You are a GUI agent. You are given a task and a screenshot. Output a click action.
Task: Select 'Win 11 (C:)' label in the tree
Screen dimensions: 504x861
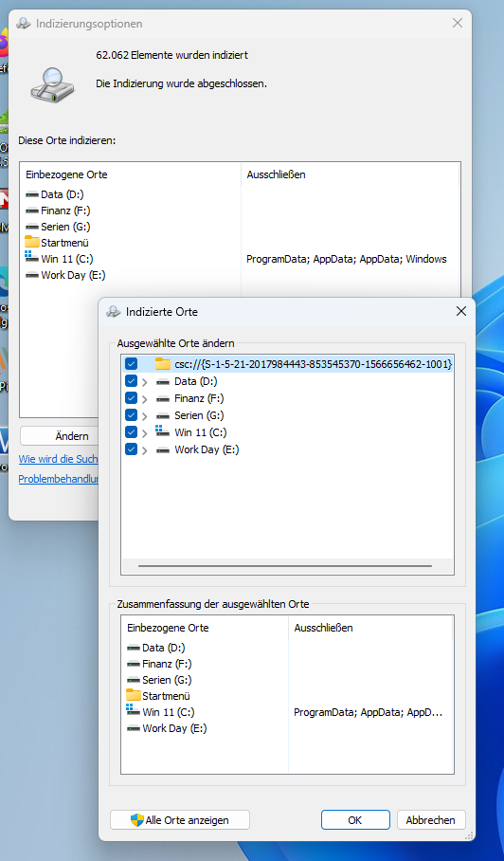click(201, 432)
